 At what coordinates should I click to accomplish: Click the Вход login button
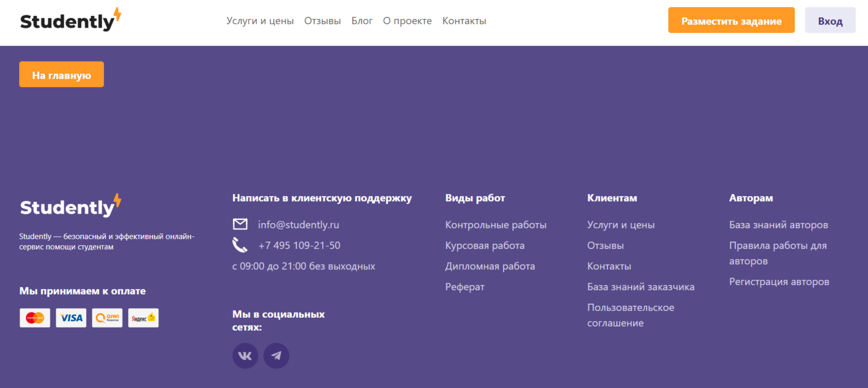(x=830, y=21)
